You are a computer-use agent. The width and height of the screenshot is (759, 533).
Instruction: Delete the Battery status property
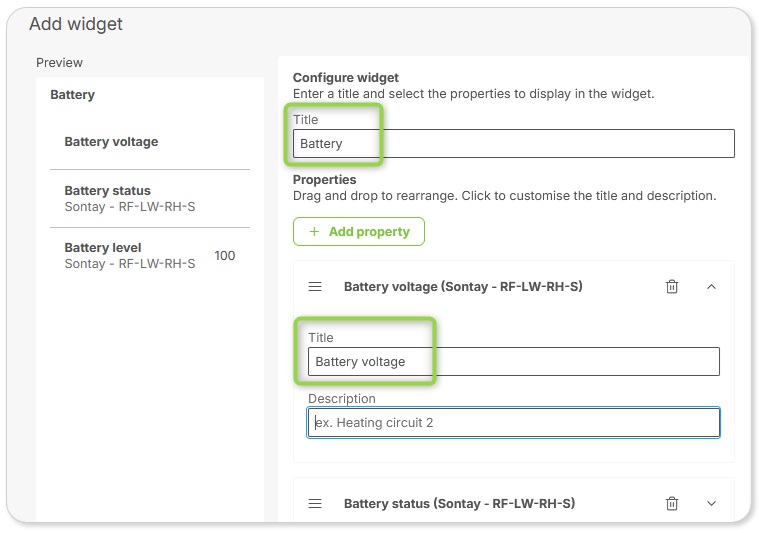pos(672,503)
